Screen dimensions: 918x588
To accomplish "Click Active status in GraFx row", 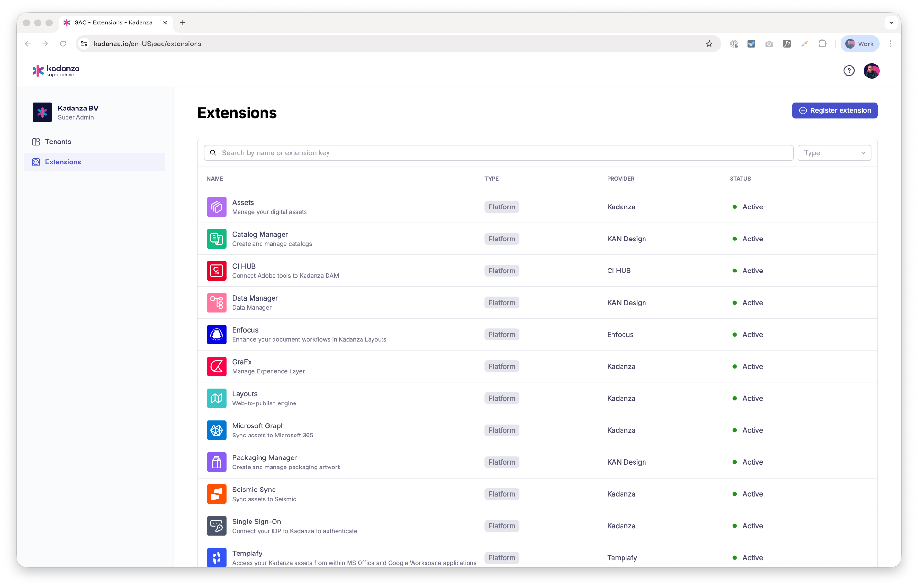I will (x=748, y=367).
